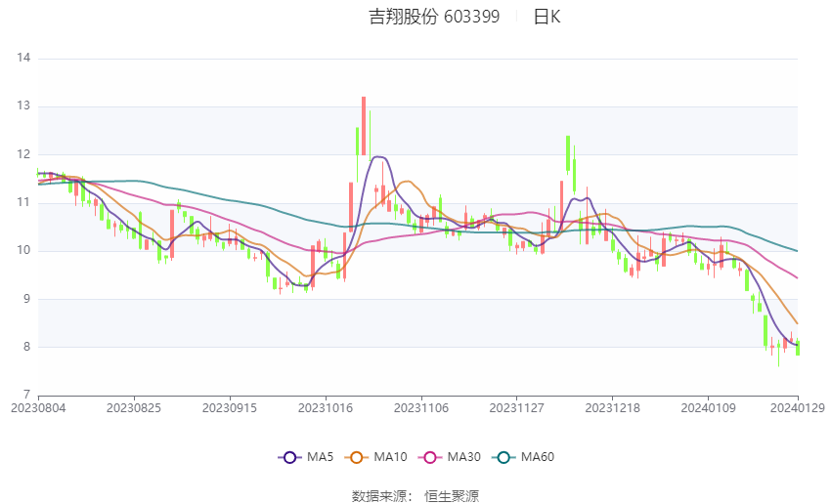Click the price axis label 12

[x=23, y=154]
